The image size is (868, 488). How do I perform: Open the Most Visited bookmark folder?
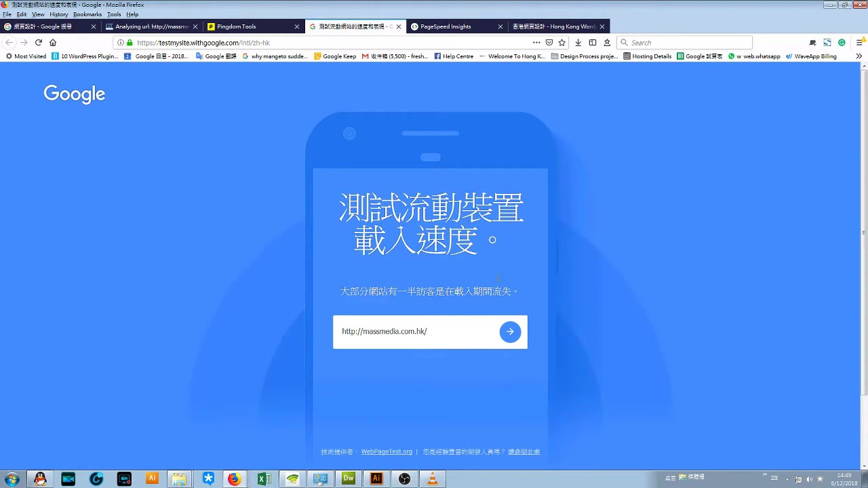tap(26, 56)
